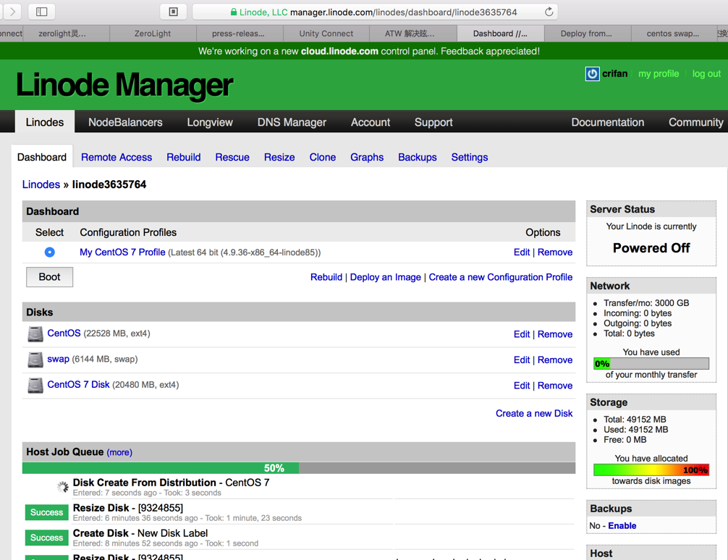Edit the My CentOS 7 Profile configuration

coord(521,252)
